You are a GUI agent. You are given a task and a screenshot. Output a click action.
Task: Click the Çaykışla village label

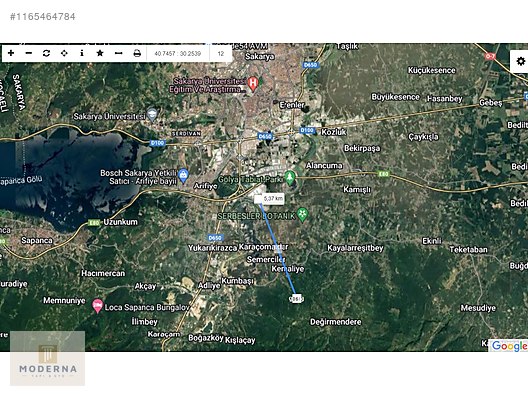click(424, 137)
